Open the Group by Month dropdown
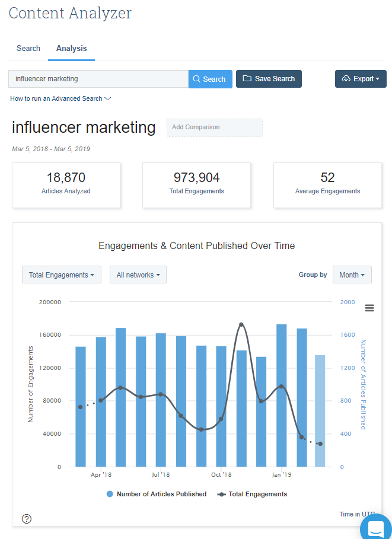 [x=352, y=275]
